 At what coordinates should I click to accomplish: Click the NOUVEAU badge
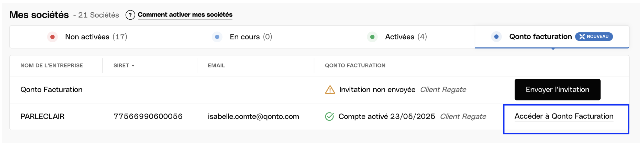click(594, 37)
